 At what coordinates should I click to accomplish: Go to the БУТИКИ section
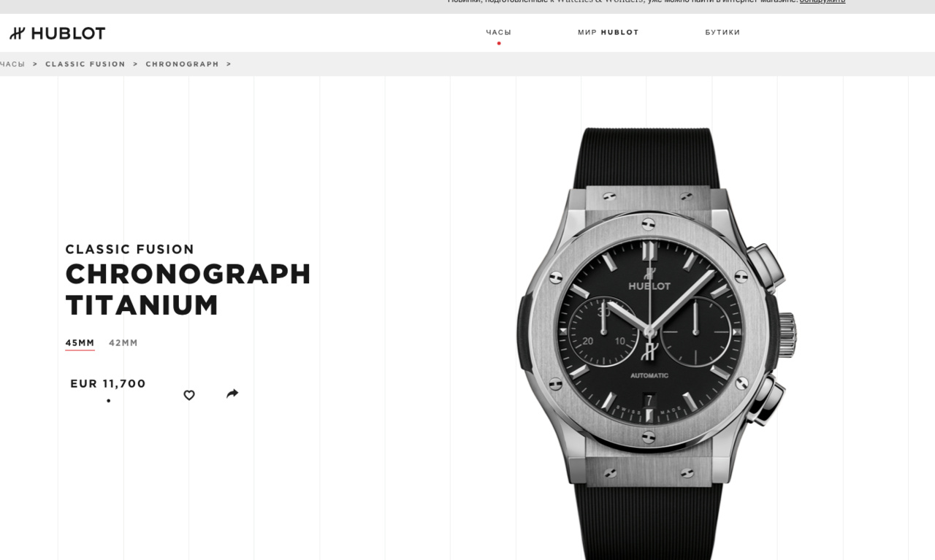(x=722, y=32)
